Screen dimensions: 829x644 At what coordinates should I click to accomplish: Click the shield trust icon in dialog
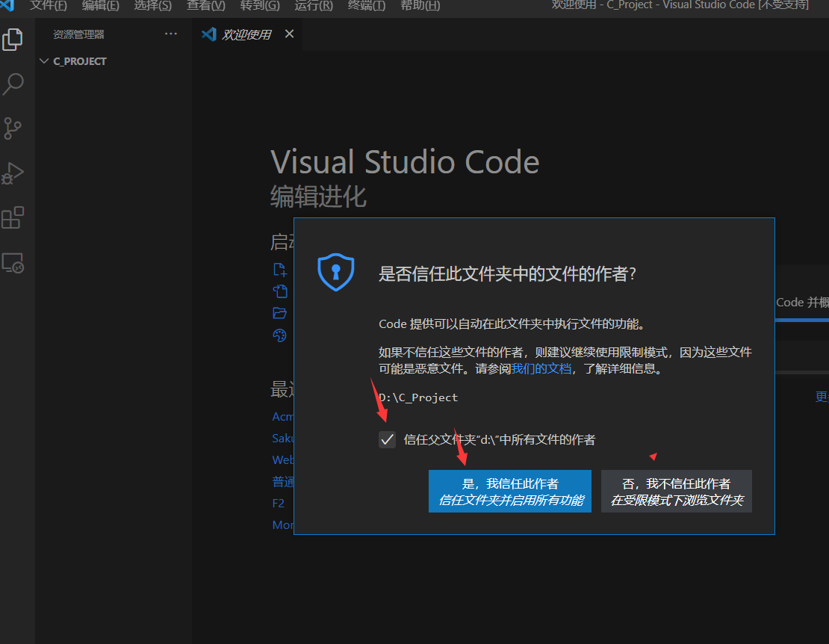point(336,272)
